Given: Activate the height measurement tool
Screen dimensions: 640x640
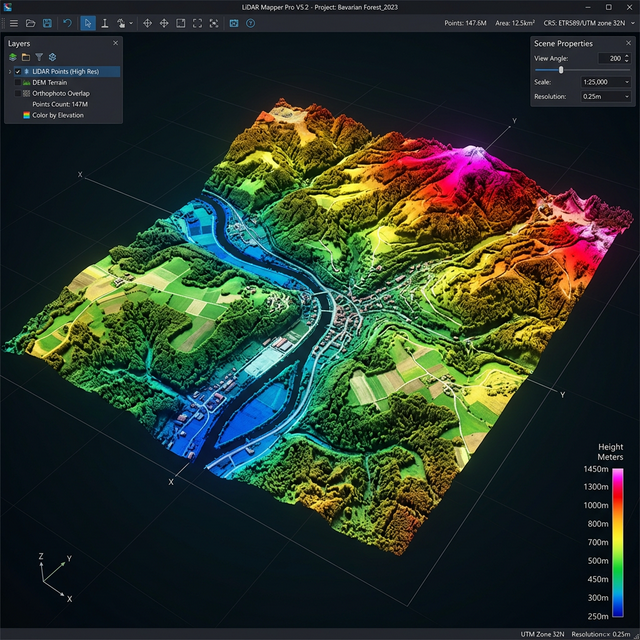Looking at the screenshot, I should pyautogui.click(x=104, y=22).
